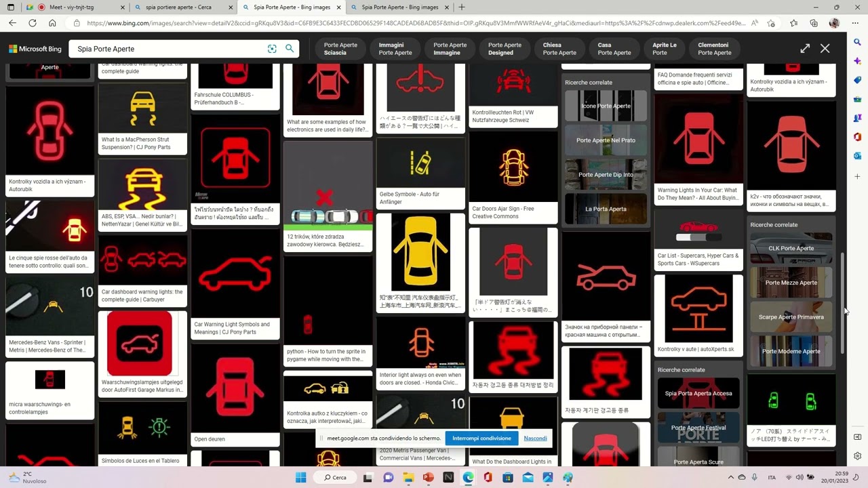Open the Collections icon in Edge toolbar
The width and height of the screenshot is (868, 488).
(x=814, y=23)
